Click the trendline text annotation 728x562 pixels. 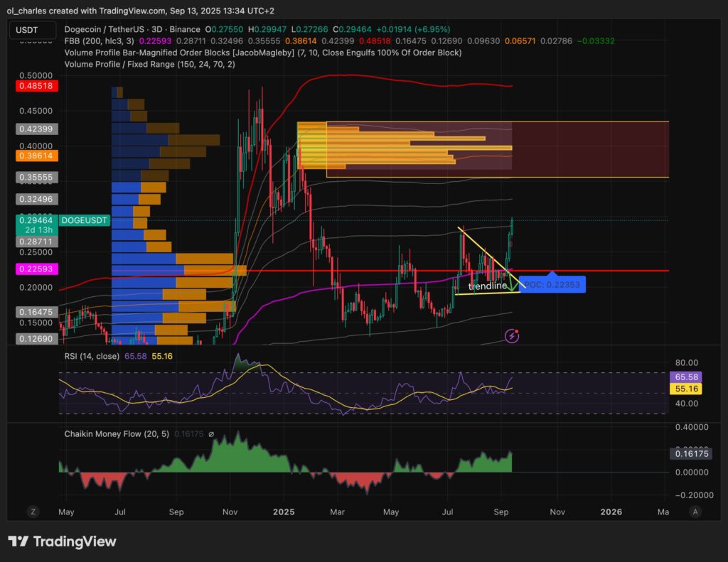488,286
